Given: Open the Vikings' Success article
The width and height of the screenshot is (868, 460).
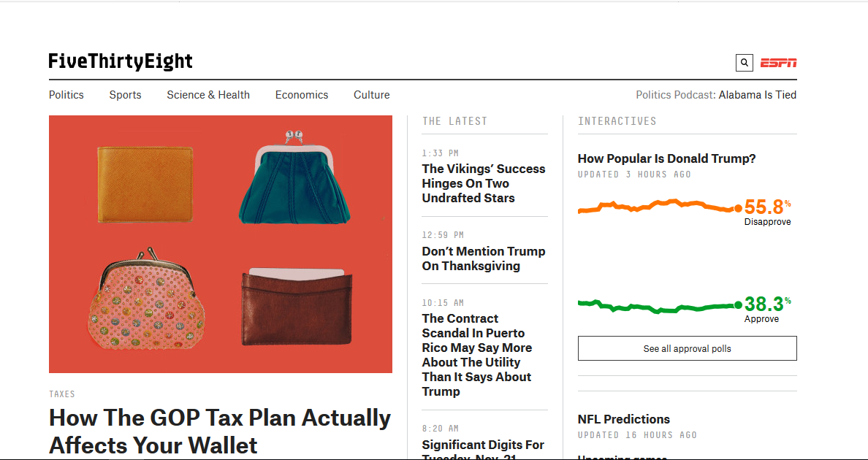Looking at the screenshot, I should coord(483,183).
